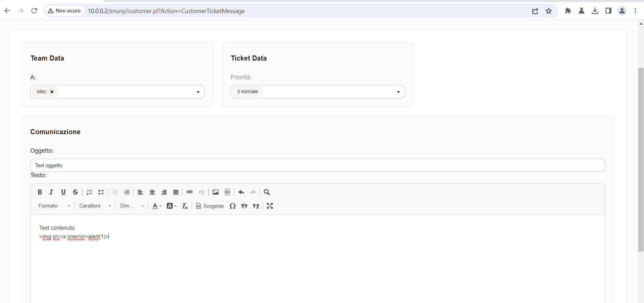Expand the Priorità 3 normale dropdown
The width and height of the screenshot is (644, 303).
pyautogui.click(x=318, y=92)
